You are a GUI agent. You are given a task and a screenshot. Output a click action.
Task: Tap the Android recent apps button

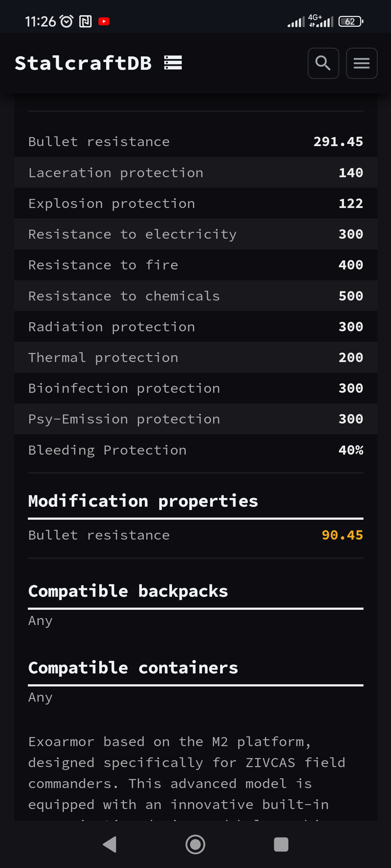tap(281, 844)
